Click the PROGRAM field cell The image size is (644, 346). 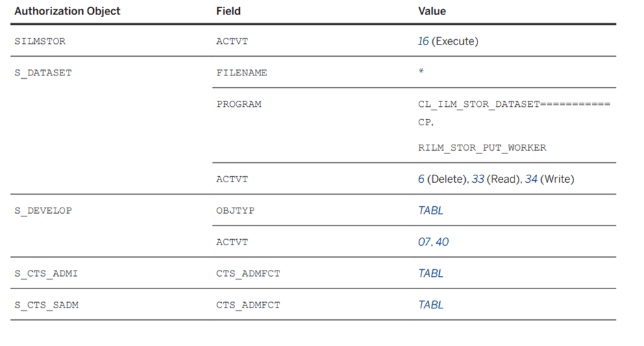pos(238,104)
